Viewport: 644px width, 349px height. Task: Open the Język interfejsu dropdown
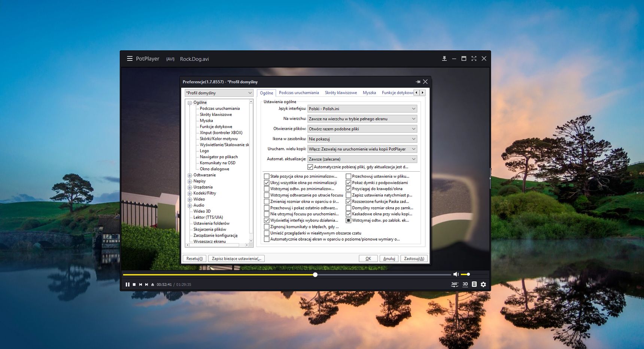click(x=362, y=109)
